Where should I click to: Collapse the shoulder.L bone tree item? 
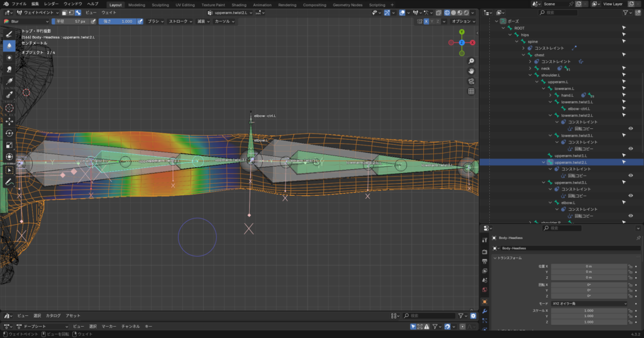tap(530, 75)
